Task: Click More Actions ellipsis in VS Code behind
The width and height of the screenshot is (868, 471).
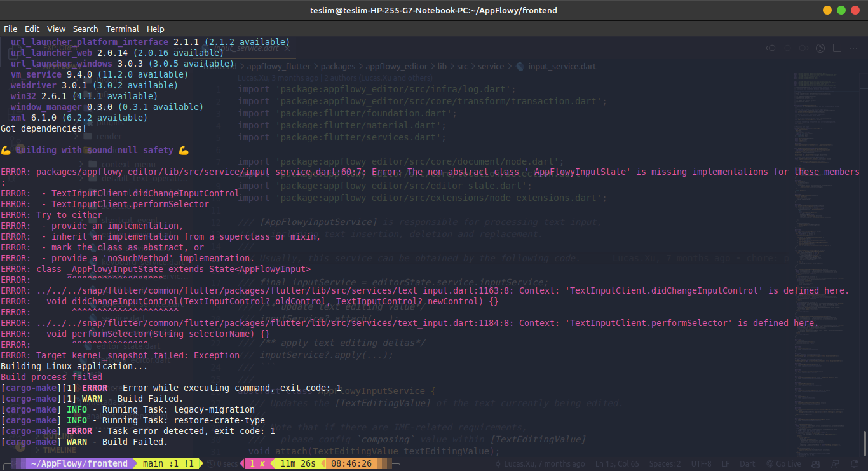Action: [853, 48]
